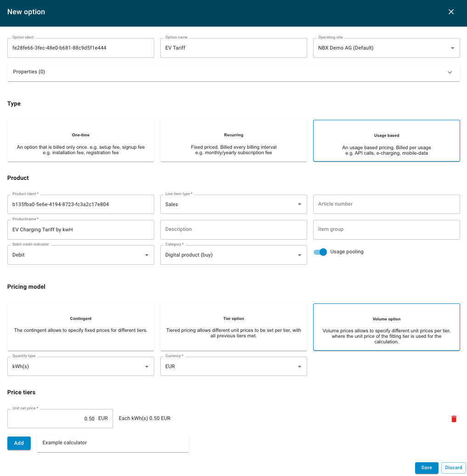
Task: Click the Article number field
Action: tap(386, 204)
